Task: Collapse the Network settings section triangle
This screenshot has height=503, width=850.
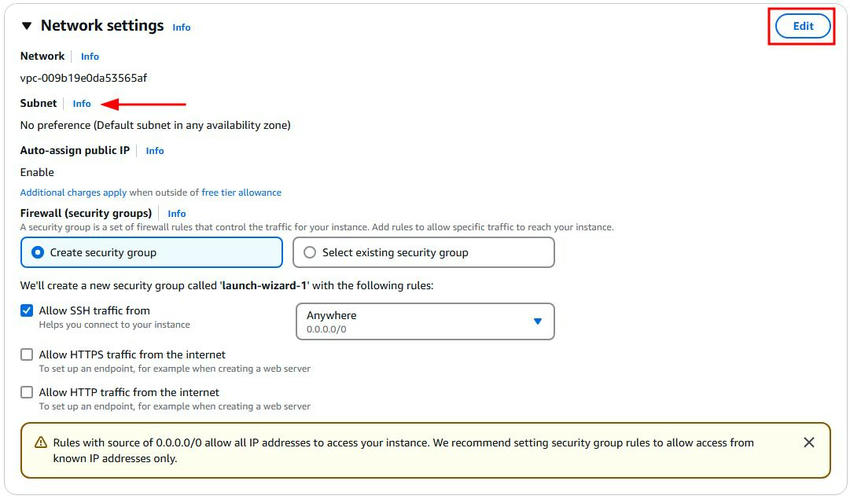Action: [x=27, y=27]
